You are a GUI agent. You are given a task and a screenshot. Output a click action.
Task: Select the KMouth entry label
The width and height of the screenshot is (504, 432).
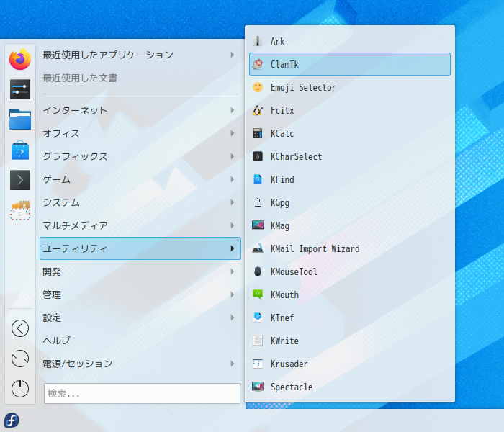(284, 294)
